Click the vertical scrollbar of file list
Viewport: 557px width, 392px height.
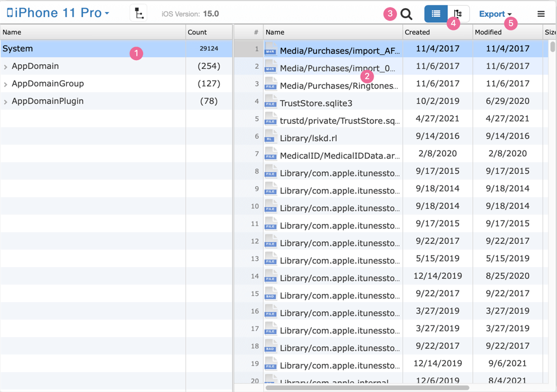(x=552, y=47)
